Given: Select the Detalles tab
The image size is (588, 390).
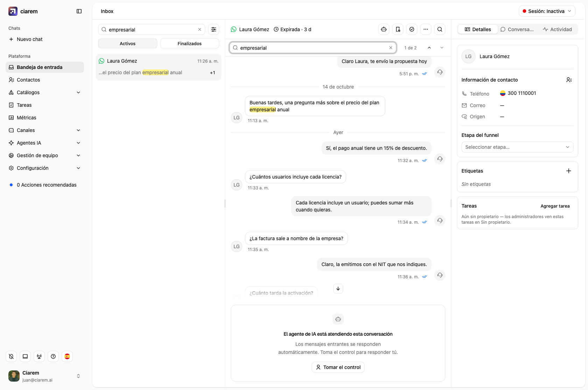Looking at the screenshot, I should (478, 29).
